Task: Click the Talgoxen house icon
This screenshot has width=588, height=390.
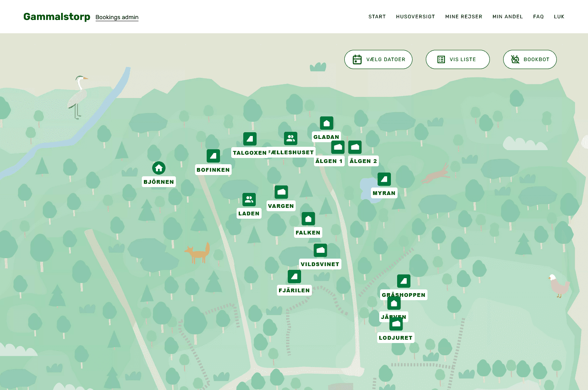Action: (250, 139)
